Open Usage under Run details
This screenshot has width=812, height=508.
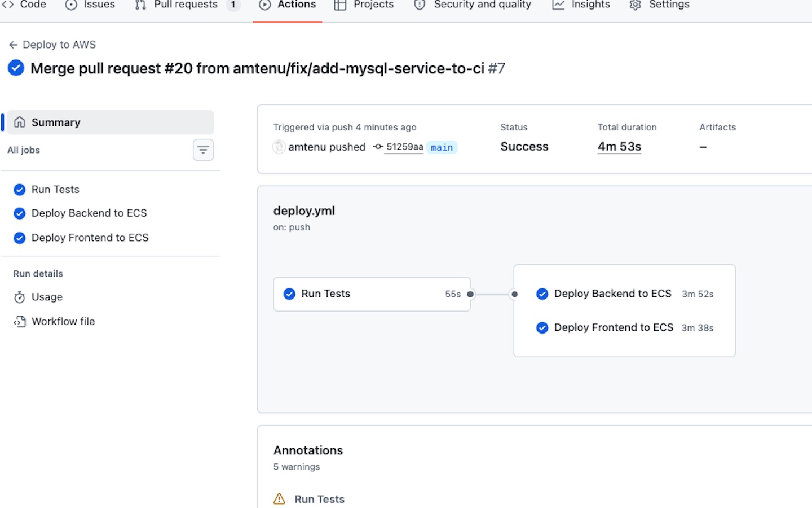point(47,297)
